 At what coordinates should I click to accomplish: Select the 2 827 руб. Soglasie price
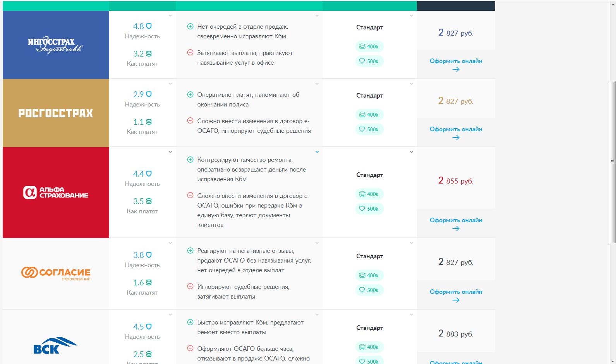(x=456, y=262)
